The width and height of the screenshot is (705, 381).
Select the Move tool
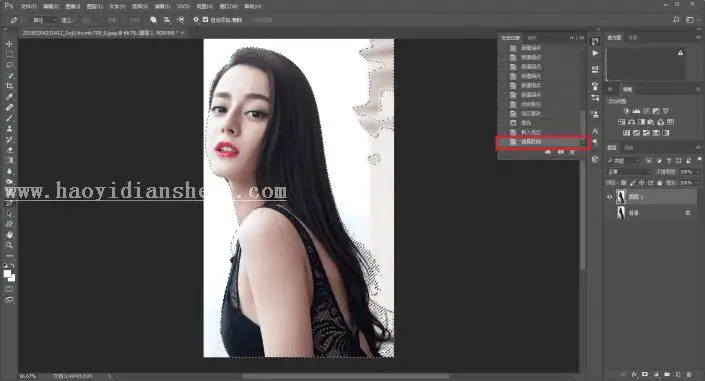tap(9, 44)
